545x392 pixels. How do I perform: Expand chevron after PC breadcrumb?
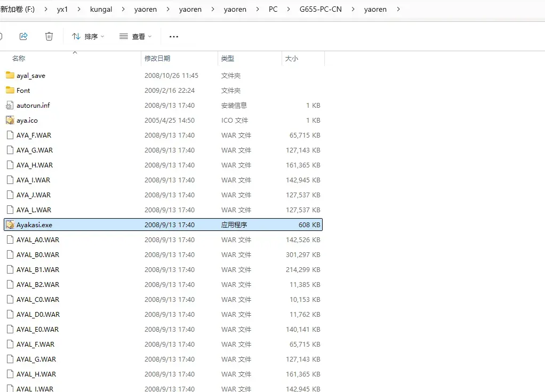coord(288,10)
